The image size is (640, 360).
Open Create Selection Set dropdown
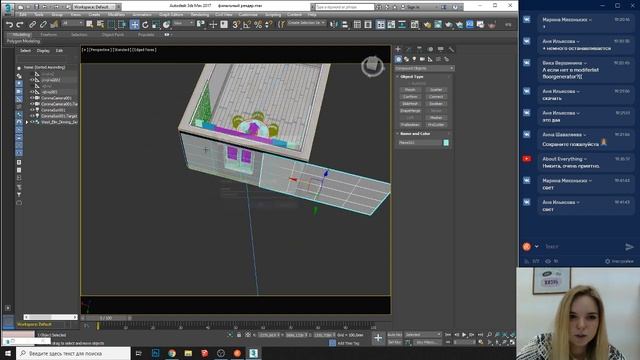pos(307,23)
